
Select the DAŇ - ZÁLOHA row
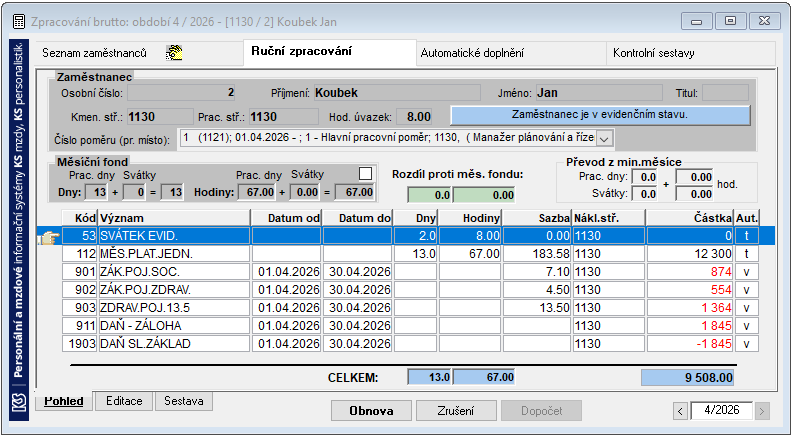point(410,326)
